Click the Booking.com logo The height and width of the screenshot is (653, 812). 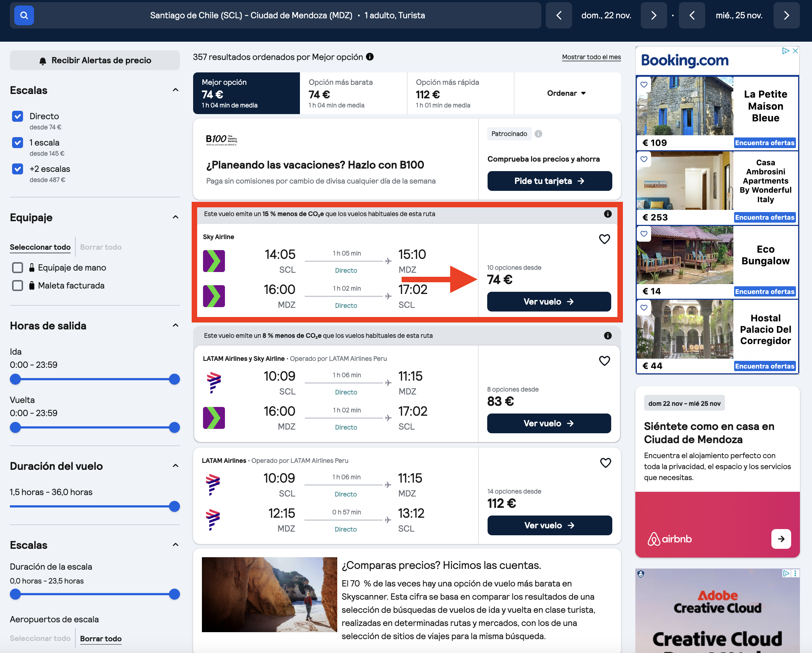point(684,60)
